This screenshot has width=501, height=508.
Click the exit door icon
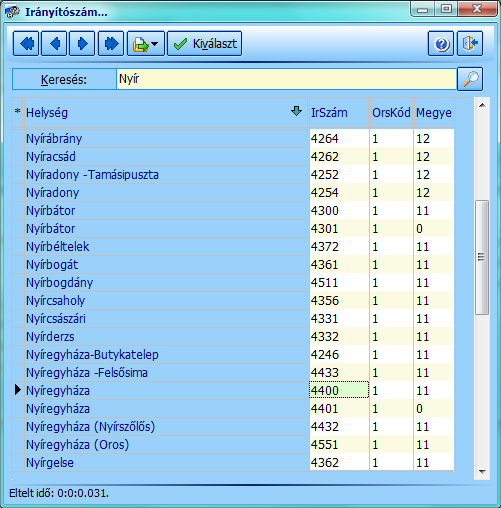click(x=470, y=44)
